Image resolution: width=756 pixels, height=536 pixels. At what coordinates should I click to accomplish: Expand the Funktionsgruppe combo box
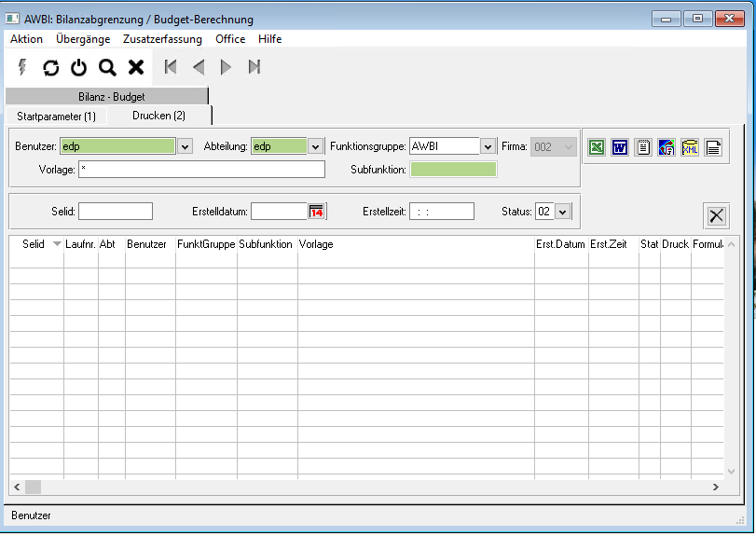click(x=488, y=147)
